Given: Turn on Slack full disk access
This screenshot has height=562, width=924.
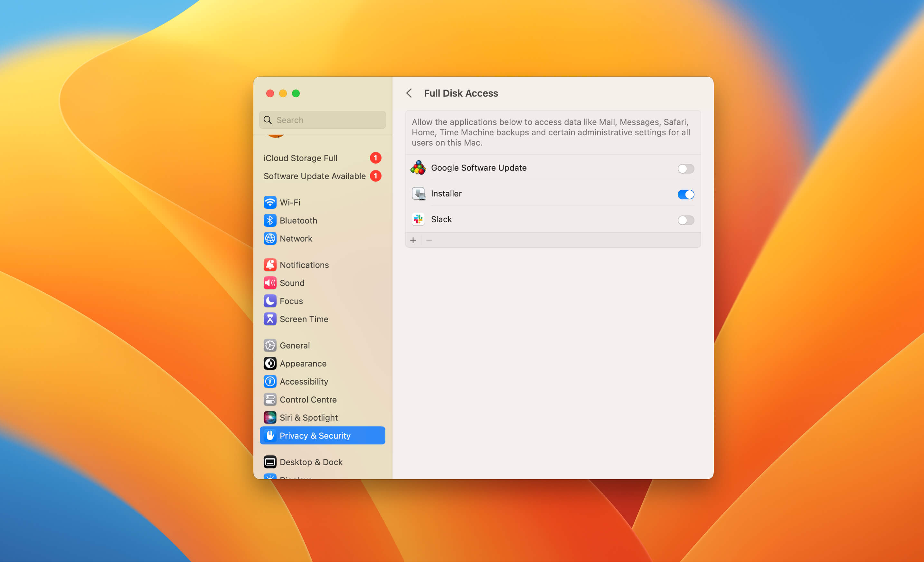Looking at the screenshot, I should coord(685,220).
